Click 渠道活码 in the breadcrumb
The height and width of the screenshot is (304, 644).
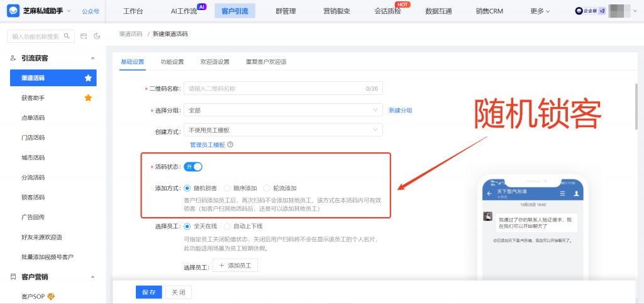tap(131, 34)
